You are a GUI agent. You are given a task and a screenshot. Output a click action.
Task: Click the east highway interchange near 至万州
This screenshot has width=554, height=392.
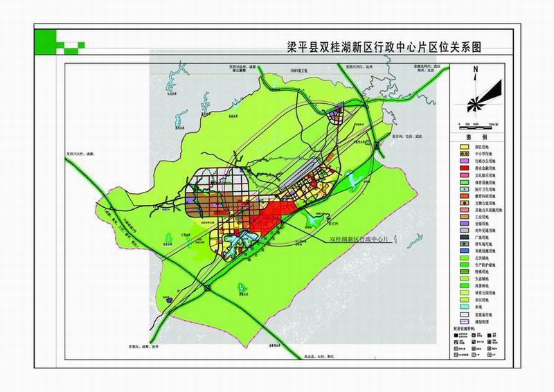(x=377, y=145)
